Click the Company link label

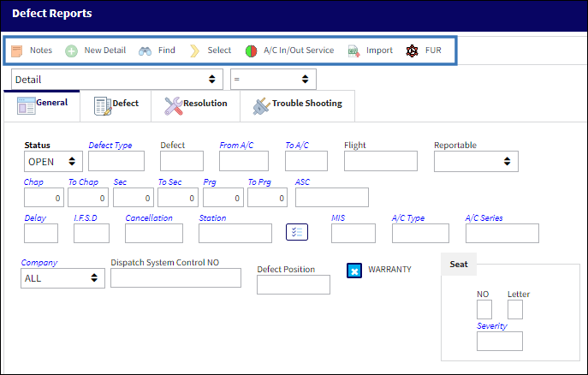click(39, 263)
